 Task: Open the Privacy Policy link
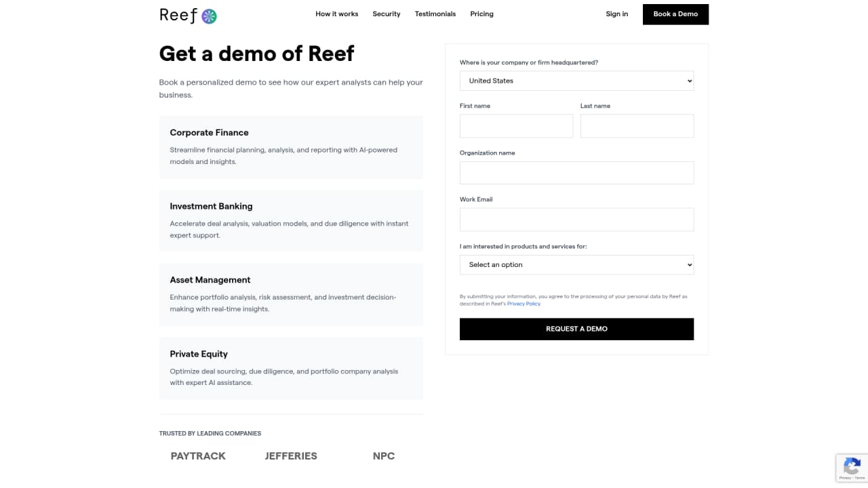click(524, 304)
